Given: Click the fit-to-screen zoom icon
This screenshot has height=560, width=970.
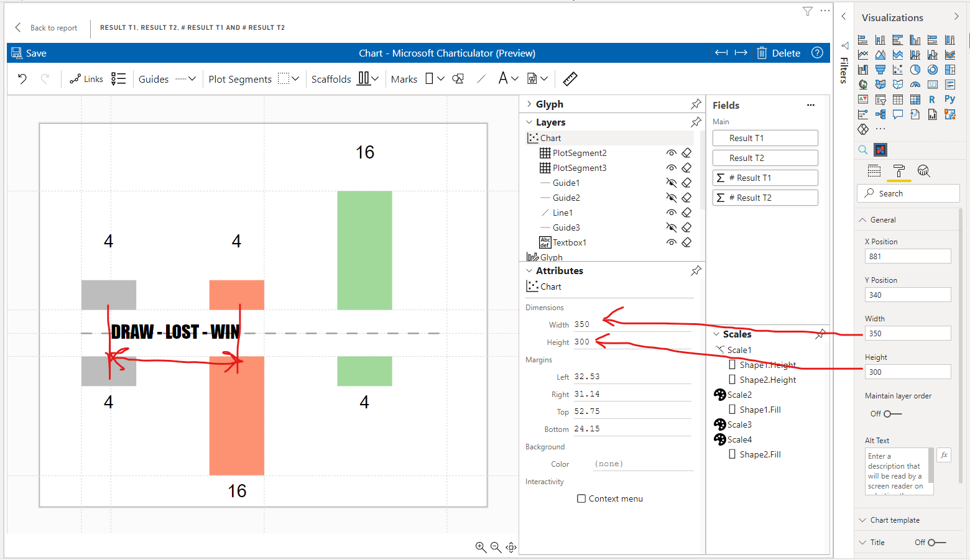Looking at the screenshot, I should pyautogui.click(x=511, y=547).
